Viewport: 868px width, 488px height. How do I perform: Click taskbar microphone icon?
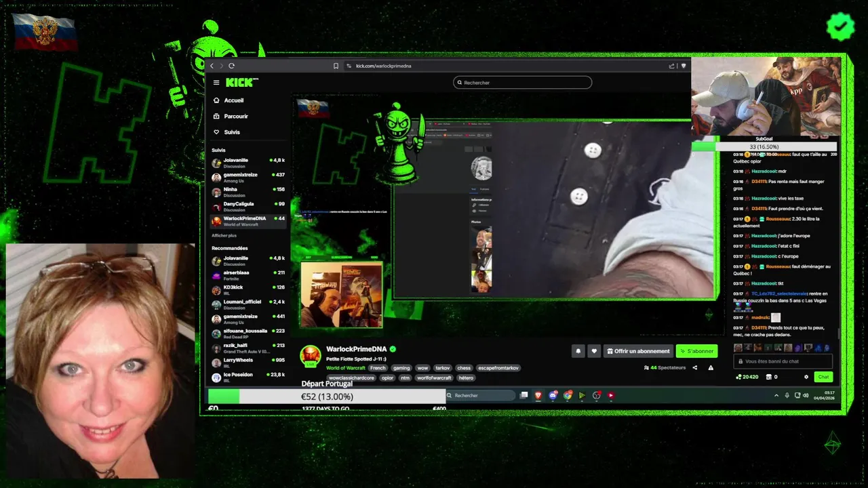coord(787,395)
